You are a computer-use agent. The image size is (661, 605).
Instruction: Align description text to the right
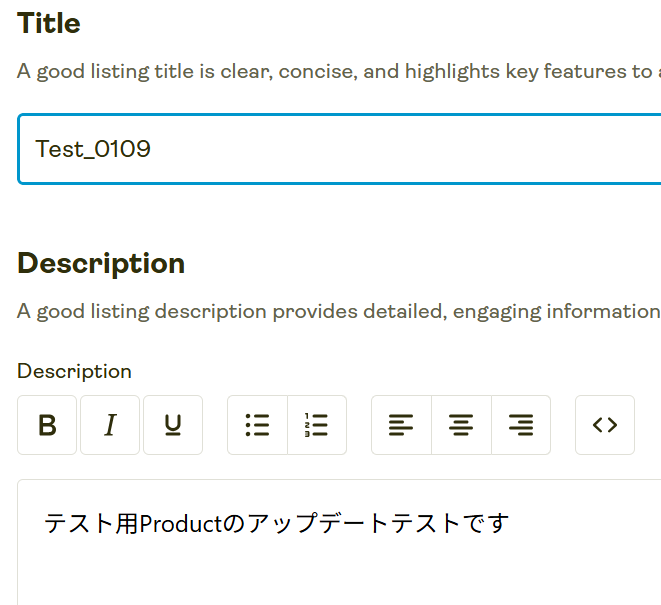click(521, 425)
